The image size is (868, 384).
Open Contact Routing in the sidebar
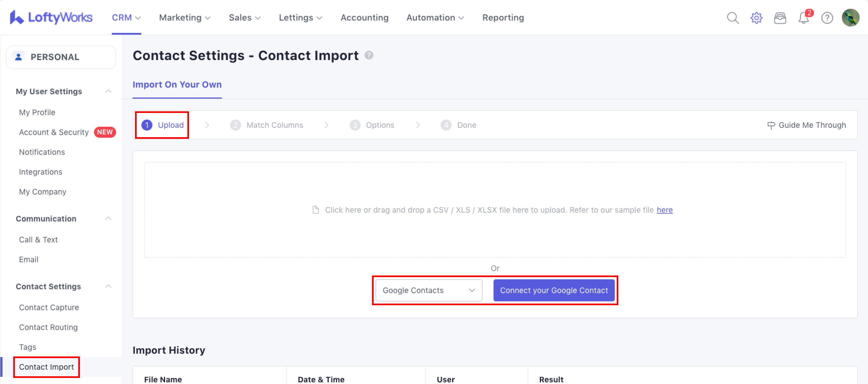coord(48,327)
